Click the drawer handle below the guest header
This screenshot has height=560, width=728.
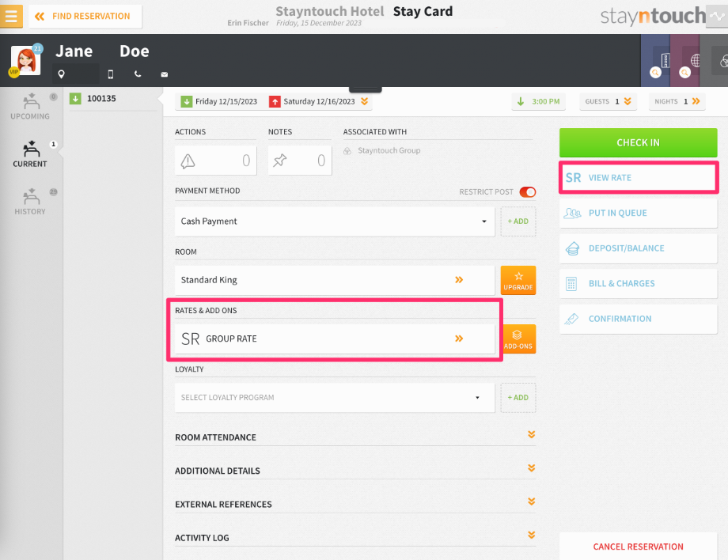coord(366,89)
